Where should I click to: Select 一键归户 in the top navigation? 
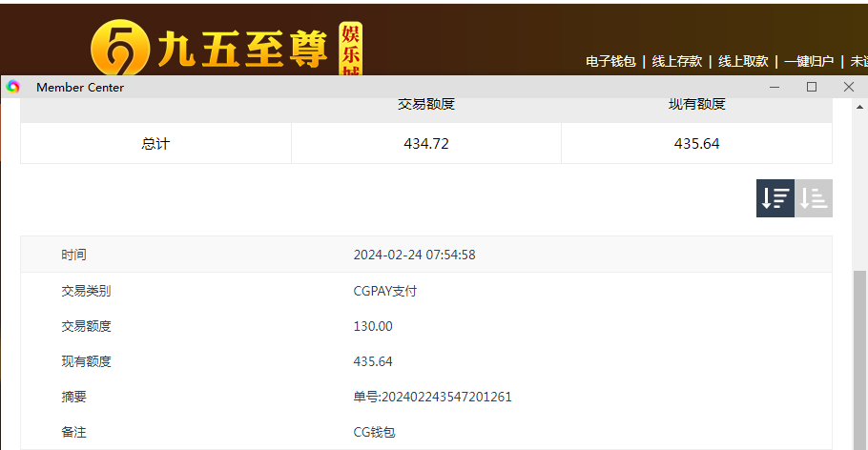tap(809, 61)
